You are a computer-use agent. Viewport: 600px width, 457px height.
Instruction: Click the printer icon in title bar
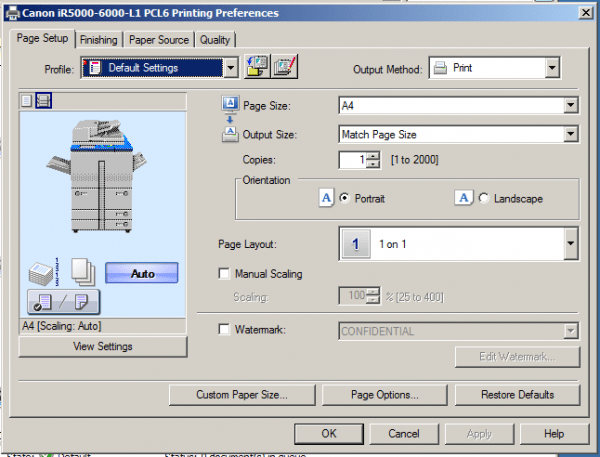(13, 13)
